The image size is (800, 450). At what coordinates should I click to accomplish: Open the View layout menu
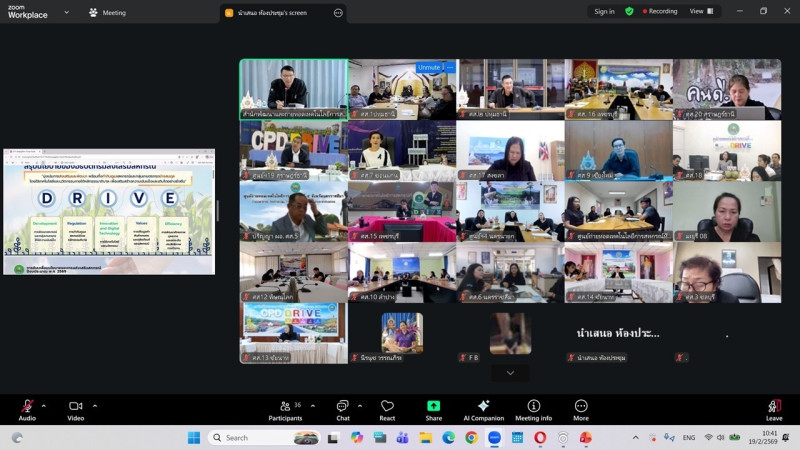[x=701, y=11]
